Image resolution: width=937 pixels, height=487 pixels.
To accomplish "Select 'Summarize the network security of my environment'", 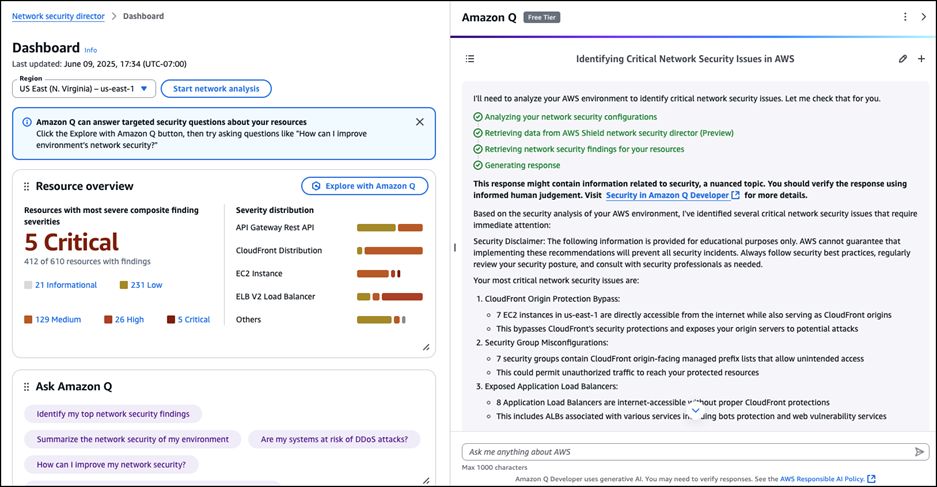I will tap(133, 439).
